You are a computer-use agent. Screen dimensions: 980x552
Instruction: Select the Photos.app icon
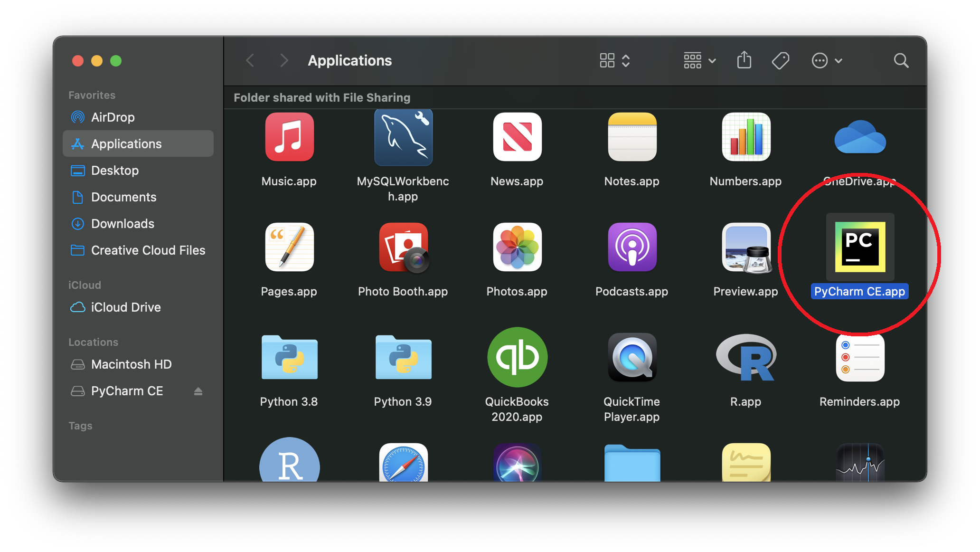[517, 247]
